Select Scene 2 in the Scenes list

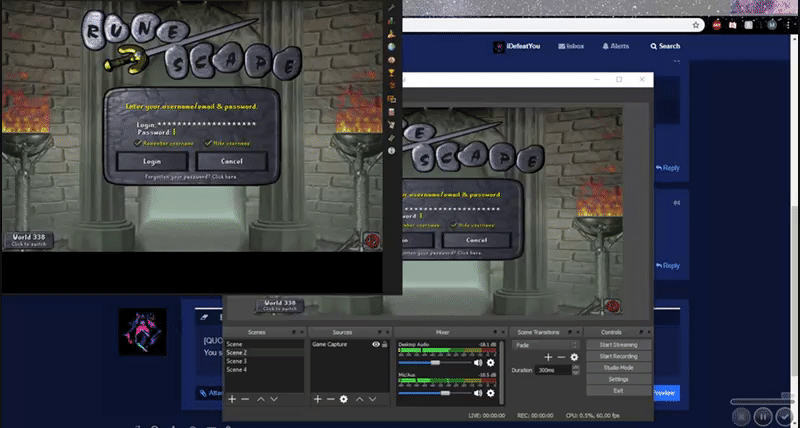[x=264, y=353]
